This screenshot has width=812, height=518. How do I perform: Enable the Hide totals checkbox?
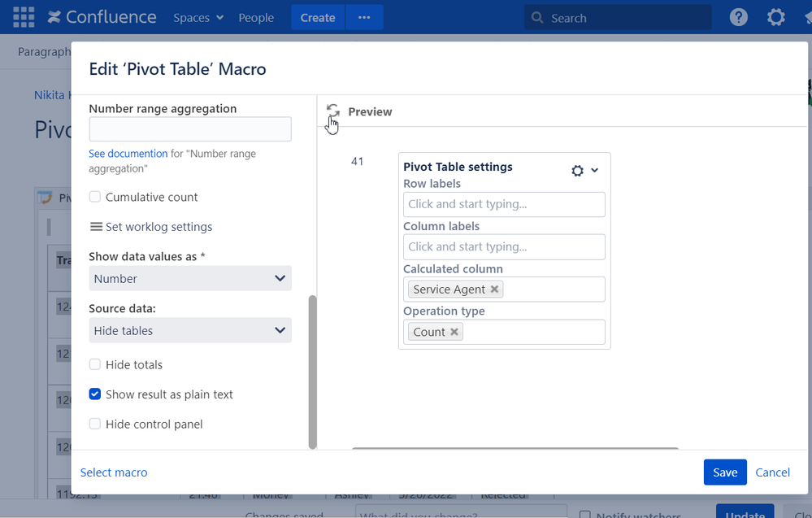pos(95,364)
